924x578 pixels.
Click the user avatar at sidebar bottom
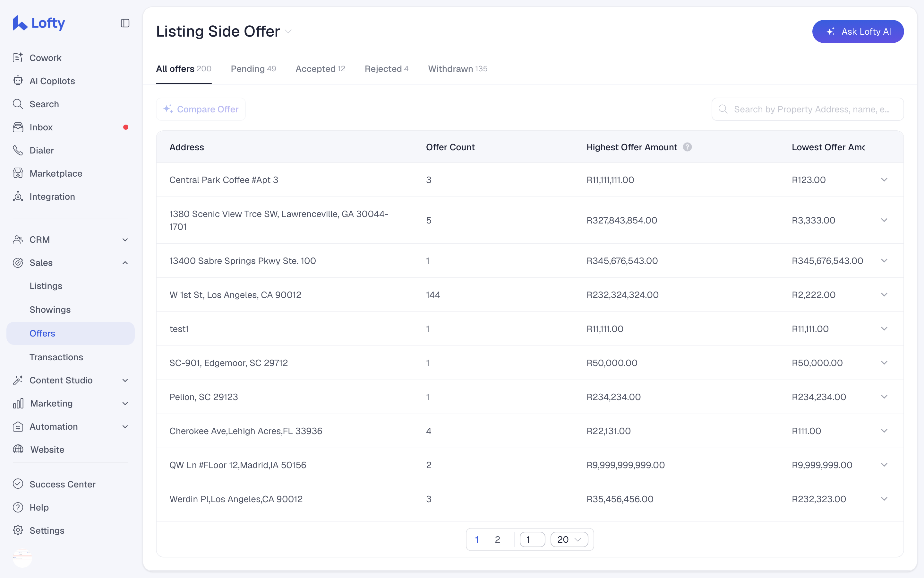tap(22, 558)
